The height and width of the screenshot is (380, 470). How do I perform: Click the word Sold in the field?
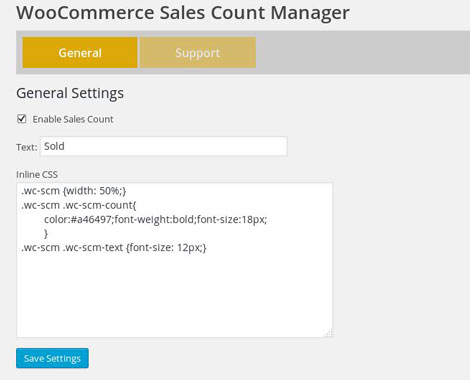[x=54, y=146]
